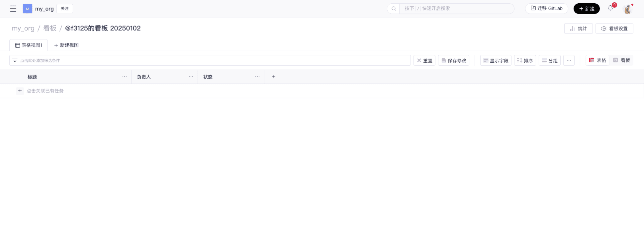644x235 pixels.
Task: Toggle 关注 follow for my_org
Action: pos(65,9)
